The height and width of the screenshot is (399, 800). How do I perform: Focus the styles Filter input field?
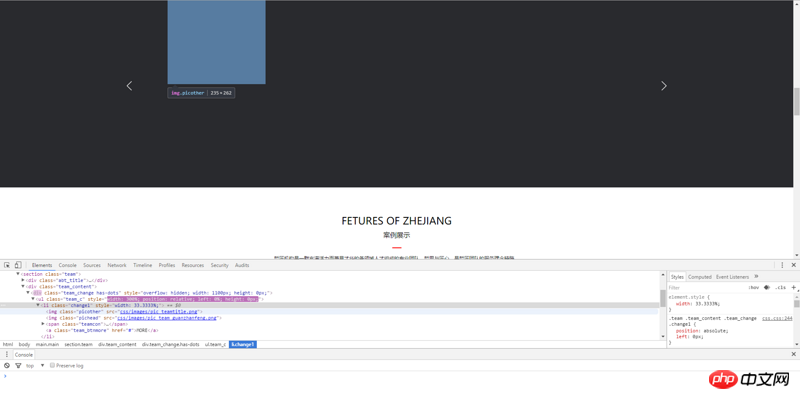[707, 287]
